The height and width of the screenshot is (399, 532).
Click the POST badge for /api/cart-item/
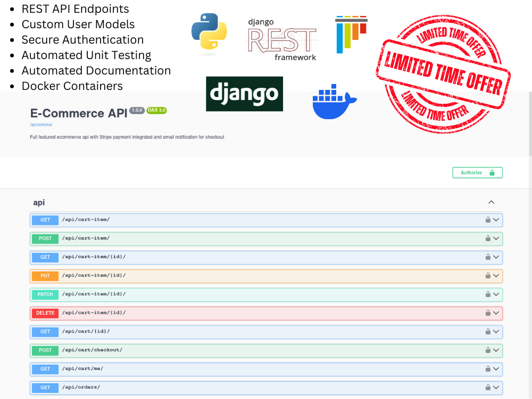pos(45,238)
